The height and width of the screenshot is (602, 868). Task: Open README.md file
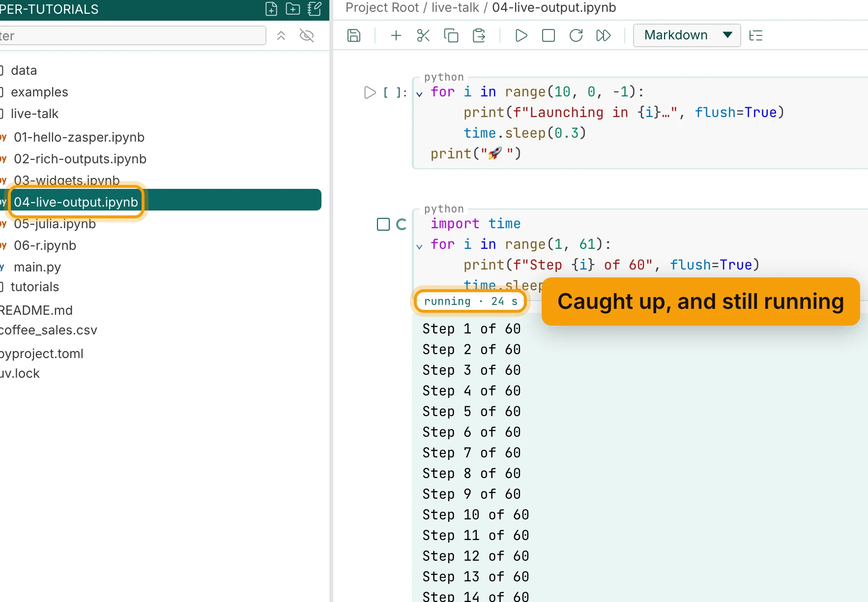(x=36, y=310)
